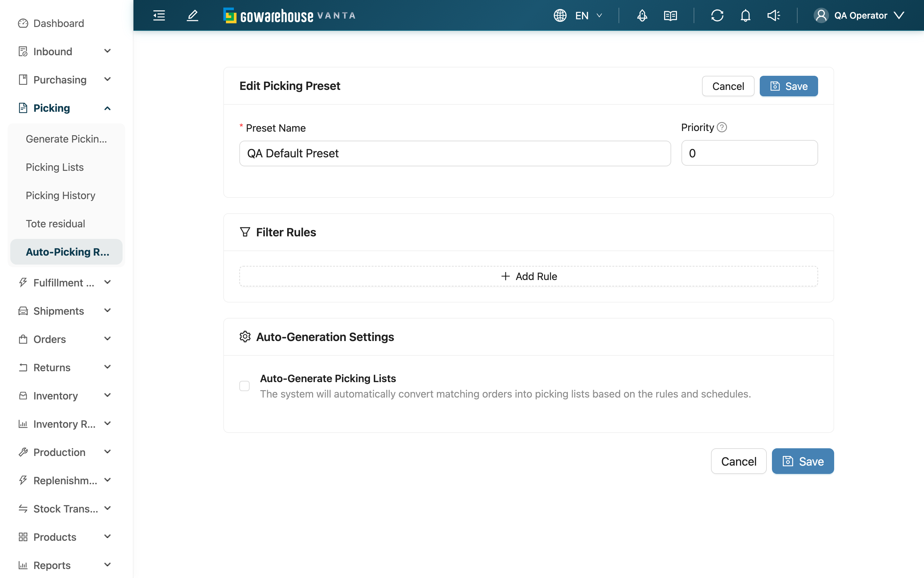Open the EN language dropdown
The width and height of the screenshot is (924, 578).
(589, 16)
